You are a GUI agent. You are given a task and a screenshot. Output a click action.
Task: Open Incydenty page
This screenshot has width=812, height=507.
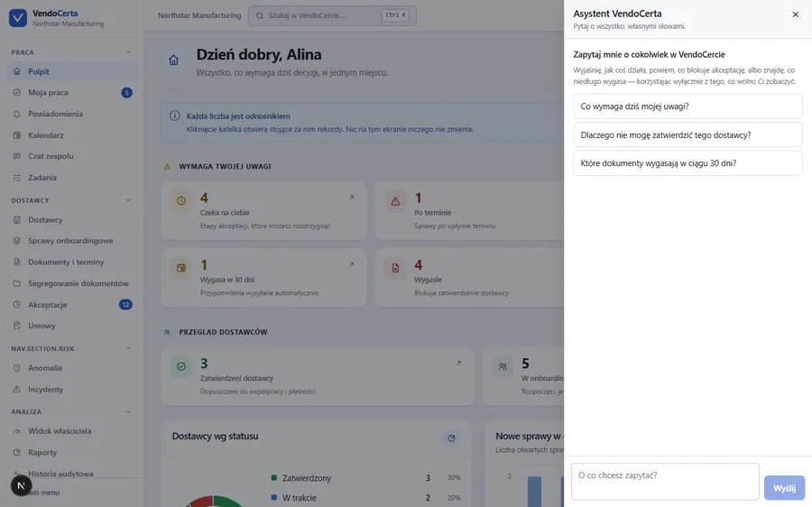pos(72,390)
